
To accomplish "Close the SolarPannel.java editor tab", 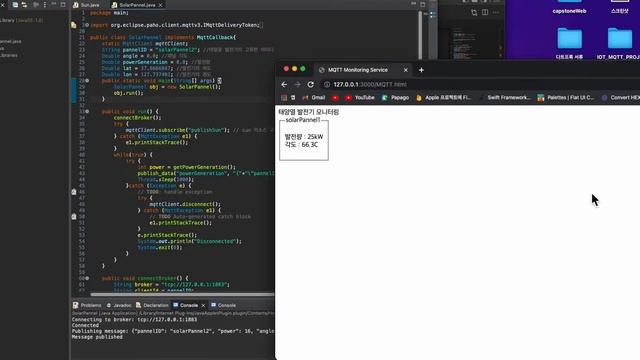I will [160, 5].
